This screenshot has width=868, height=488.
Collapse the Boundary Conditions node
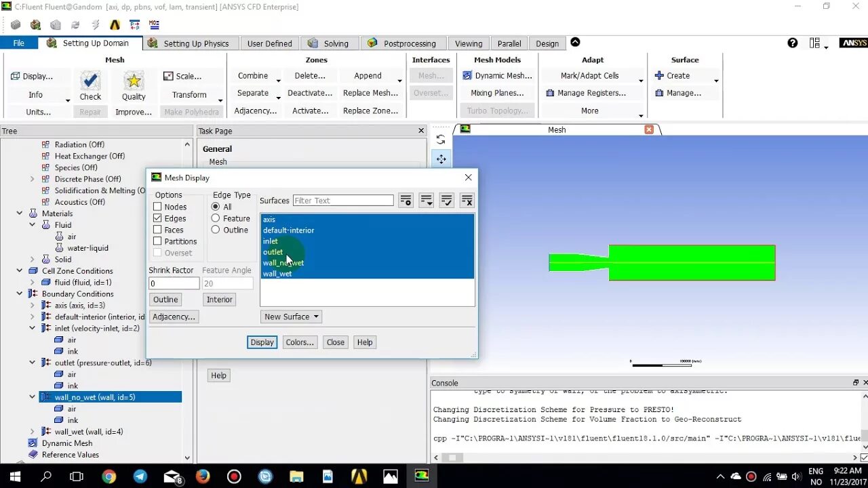coord(20,294)
